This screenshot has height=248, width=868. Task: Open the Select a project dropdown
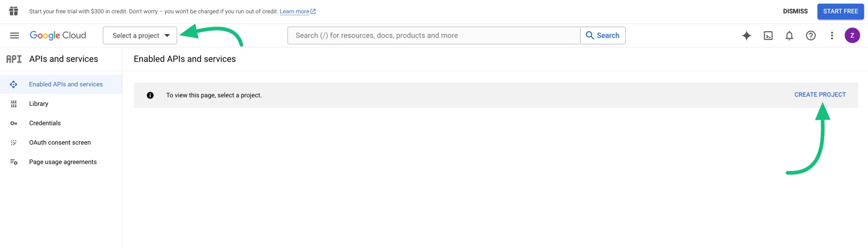click(136, 35)
